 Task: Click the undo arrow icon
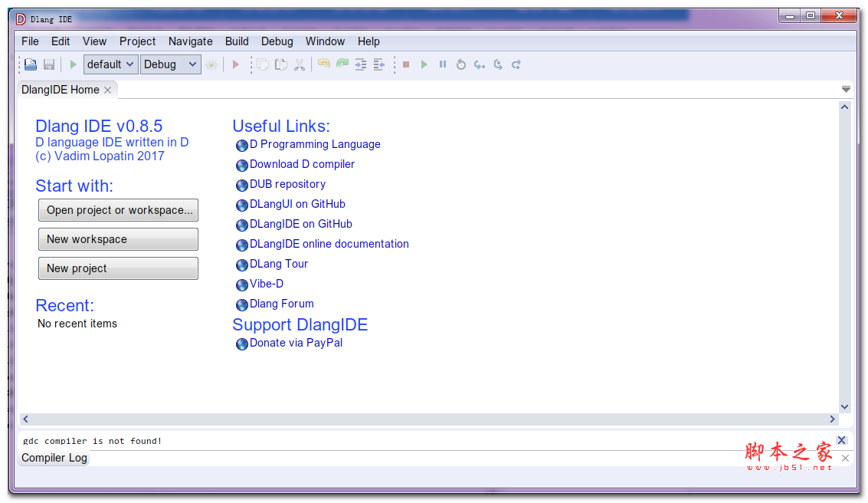[324, 64]
